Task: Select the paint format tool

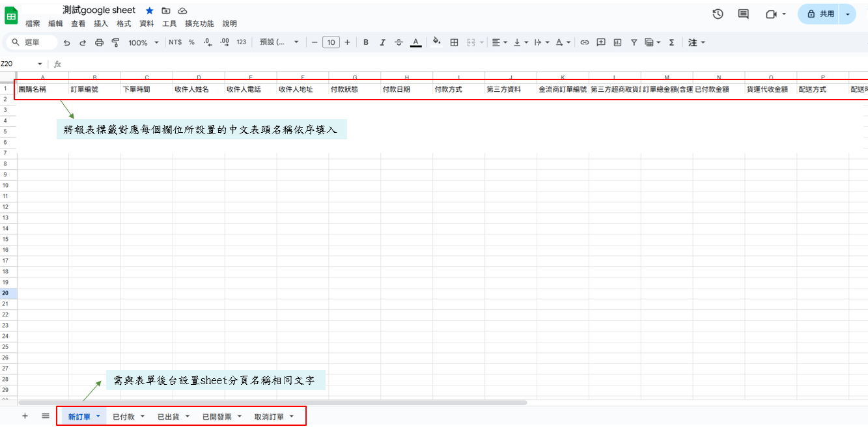Action: pyautogui.click(x=115, y=42)
